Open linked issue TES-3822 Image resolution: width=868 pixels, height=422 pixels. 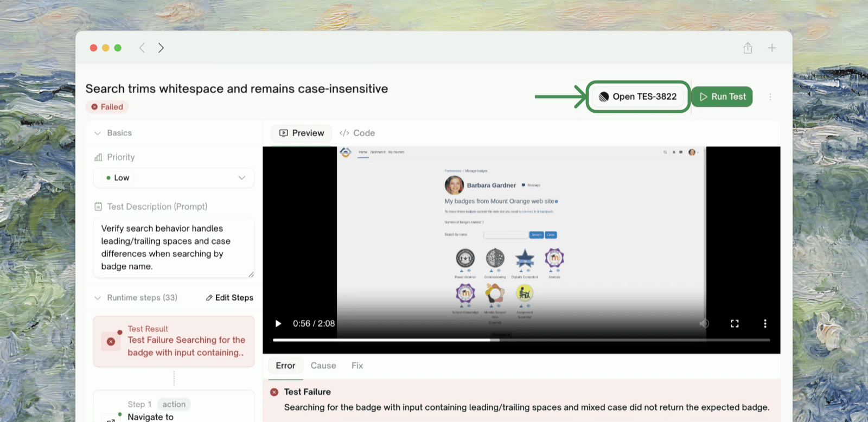tap(638, 97)
